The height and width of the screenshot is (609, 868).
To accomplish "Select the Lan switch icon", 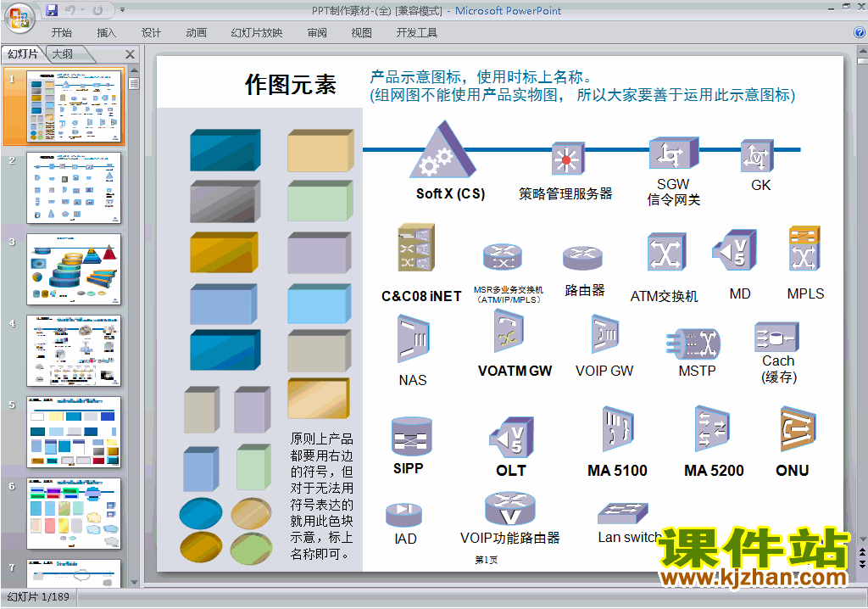I will coord(623,513).
